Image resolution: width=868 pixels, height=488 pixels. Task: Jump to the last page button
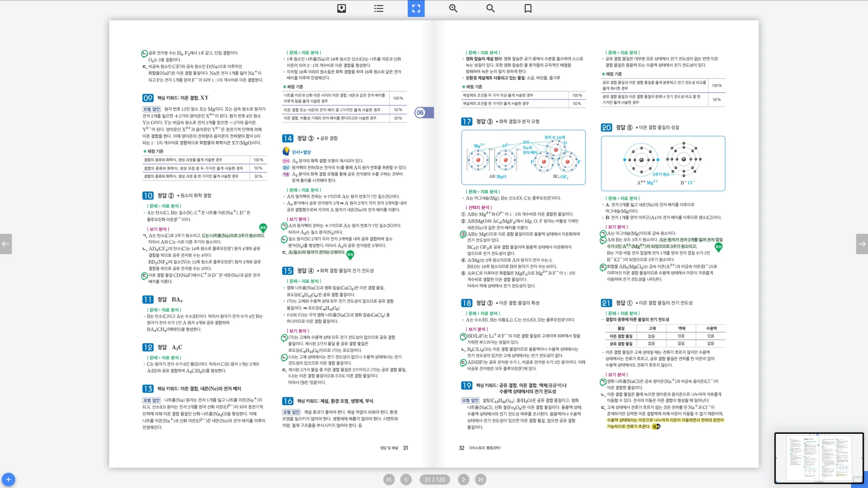pos(480,479)
